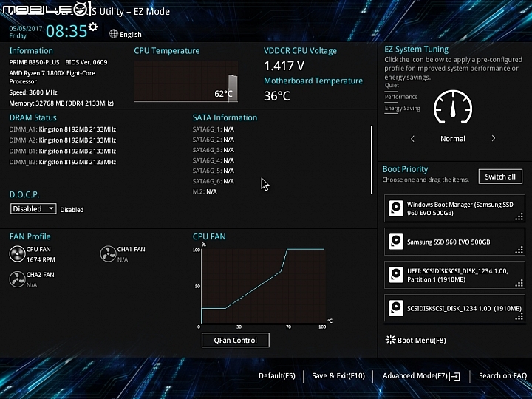Select Samsung SSD 960 EVO 500GB boot item
The width and height of the screenshot is (532, 399).
454,242
